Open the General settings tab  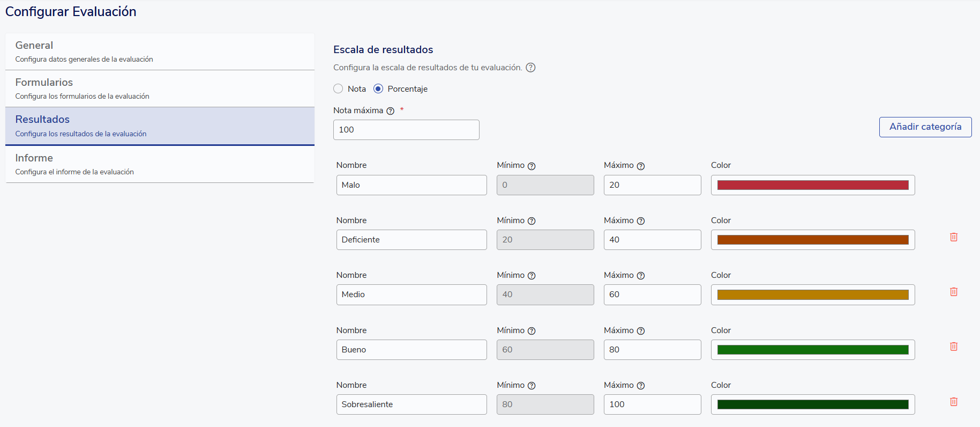point(160,51)
